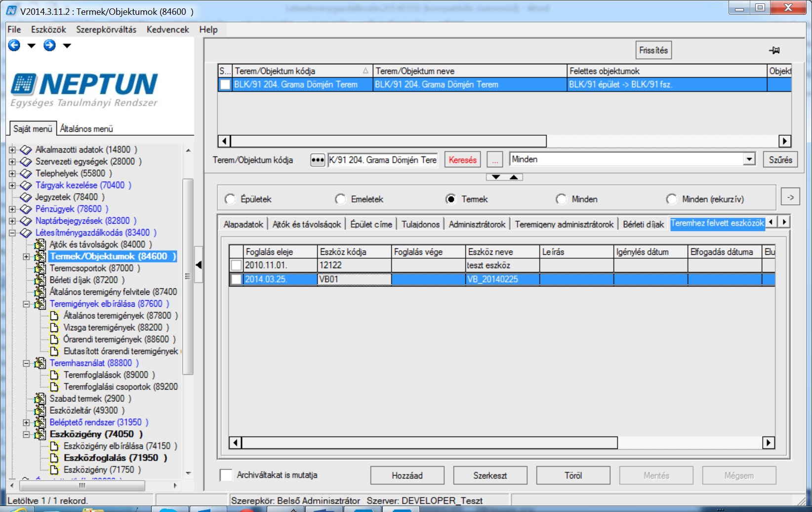Click the Szabad termek tree icon

click(40, 398)
